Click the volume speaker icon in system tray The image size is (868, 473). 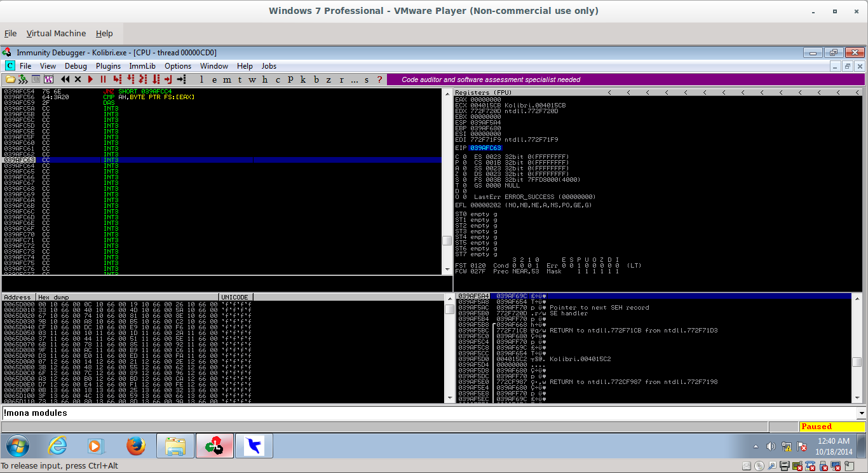click(771, 446)
